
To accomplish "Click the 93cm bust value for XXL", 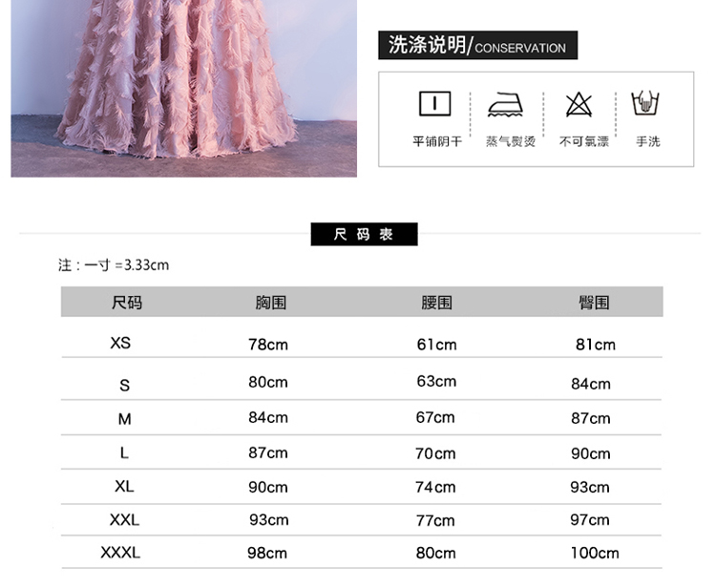I will [x=268, y=519].
